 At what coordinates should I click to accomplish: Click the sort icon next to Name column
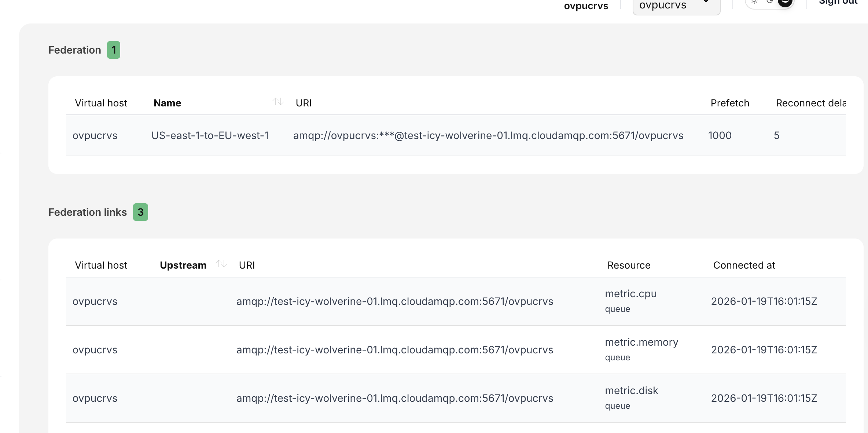click(x=279, y=102)
